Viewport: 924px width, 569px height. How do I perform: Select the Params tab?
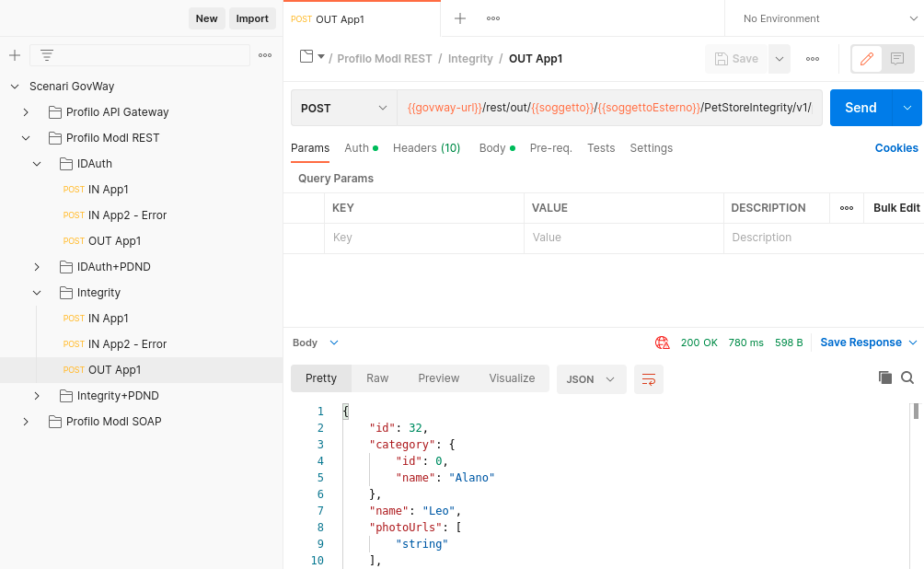tap(310, 148)
